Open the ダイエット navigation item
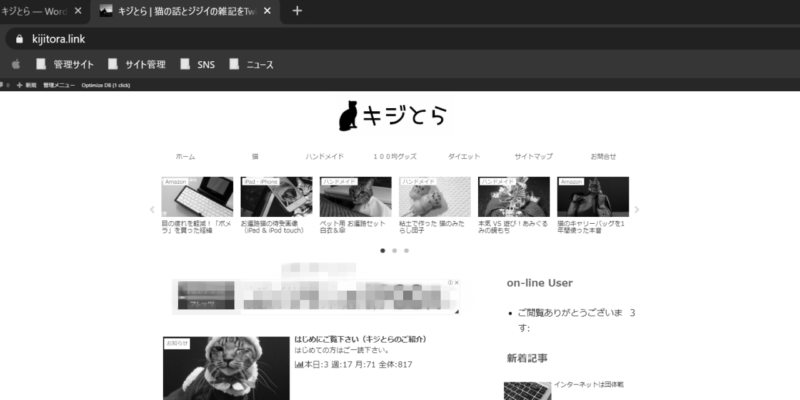The height and width of the screenshot is (400, 800). 464,157
